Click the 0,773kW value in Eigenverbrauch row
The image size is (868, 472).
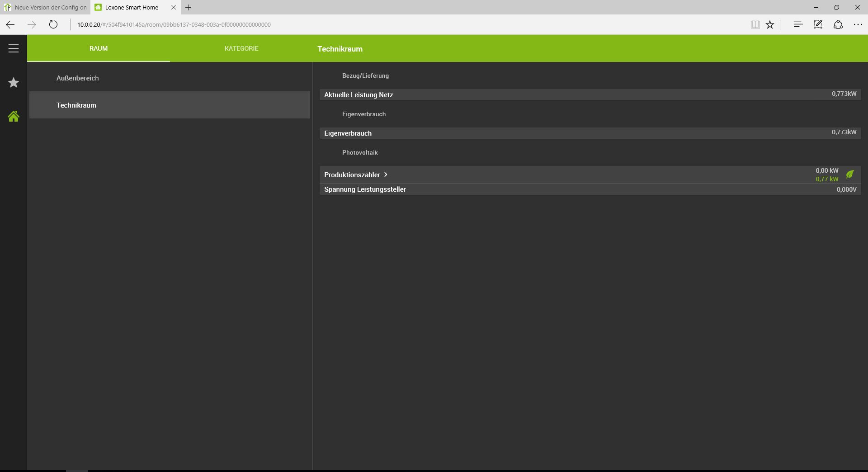[844, 132]
